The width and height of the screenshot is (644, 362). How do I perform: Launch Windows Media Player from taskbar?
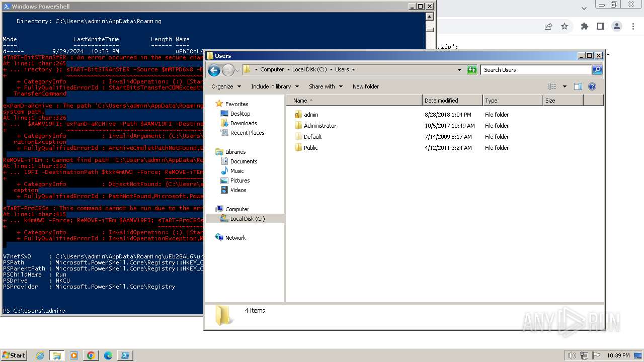pyautogui.click(x=74, y=355)
